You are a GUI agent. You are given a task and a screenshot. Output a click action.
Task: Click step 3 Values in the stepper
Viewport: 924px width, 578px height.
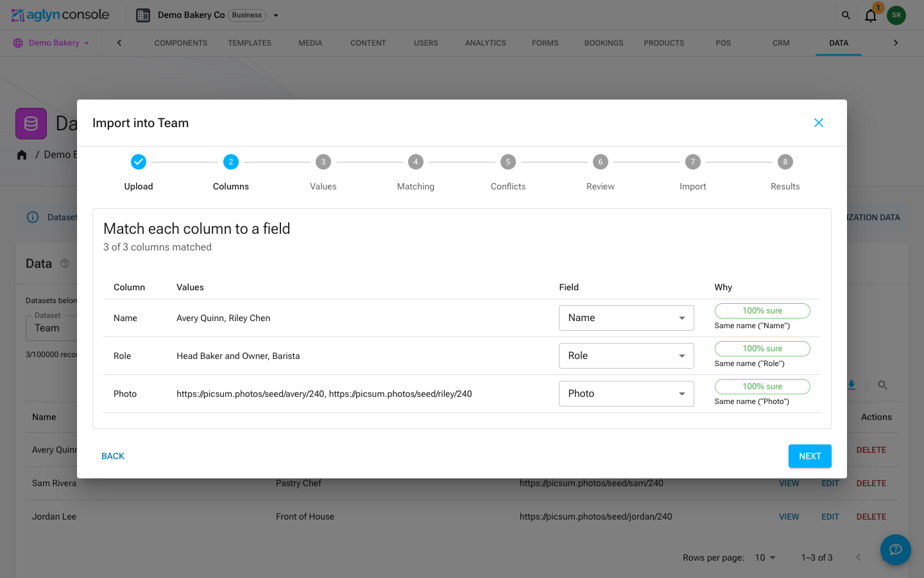pyautogui.click(x=323, y=173)
